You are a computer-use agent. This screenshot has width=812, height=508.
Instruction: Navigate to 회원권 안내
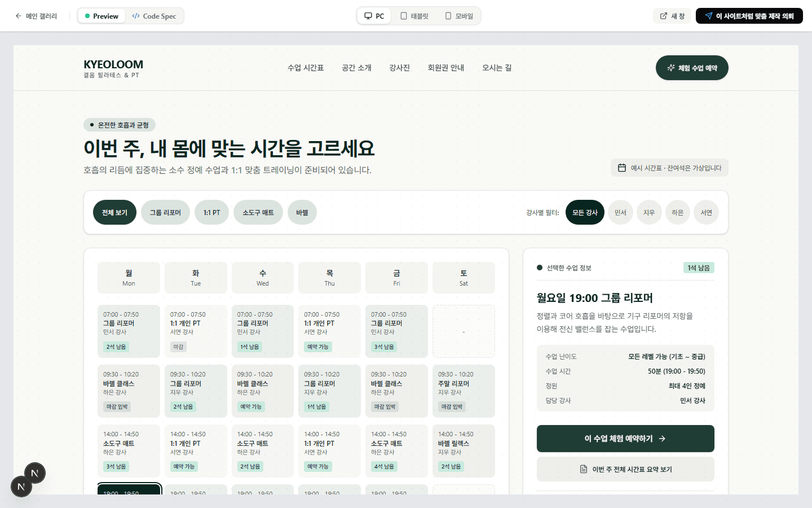pos(446,68)
